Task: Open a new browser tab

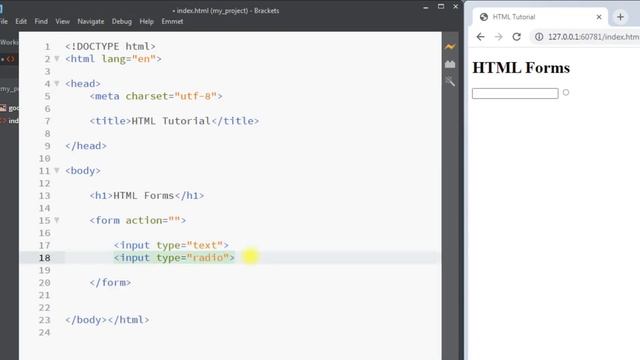Action: point(620,17)
